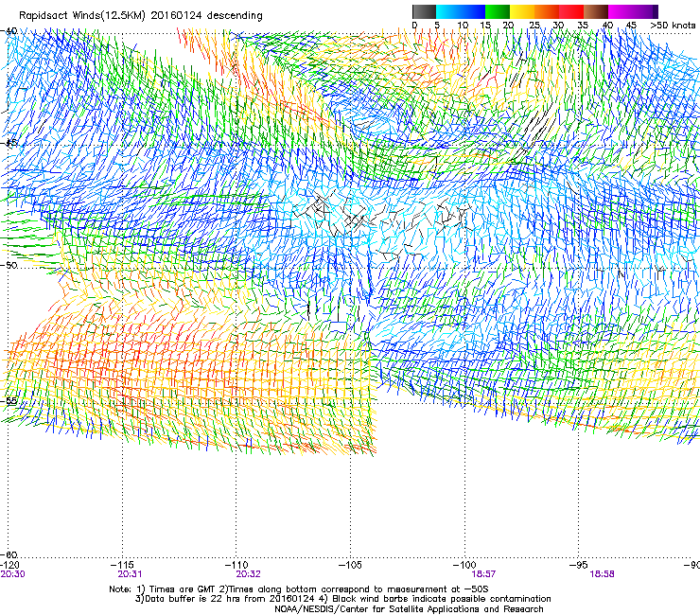Click the '25' legend scale number
The width and height of the screenshot is (700, 615).
point(534,25)
